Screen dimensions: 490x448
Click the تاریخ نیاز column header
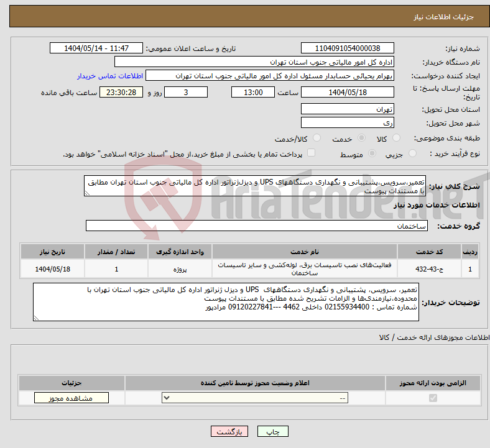(x=52, y=252)
